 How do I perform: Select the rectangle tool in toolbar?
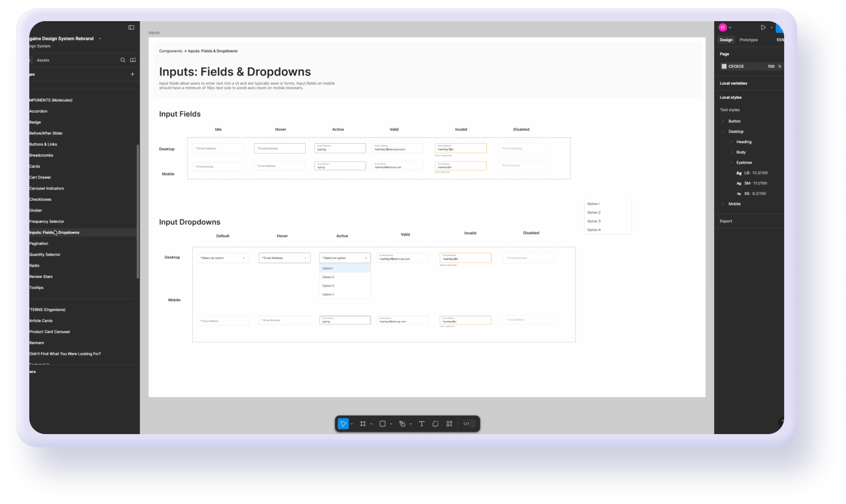pos(382,424)
